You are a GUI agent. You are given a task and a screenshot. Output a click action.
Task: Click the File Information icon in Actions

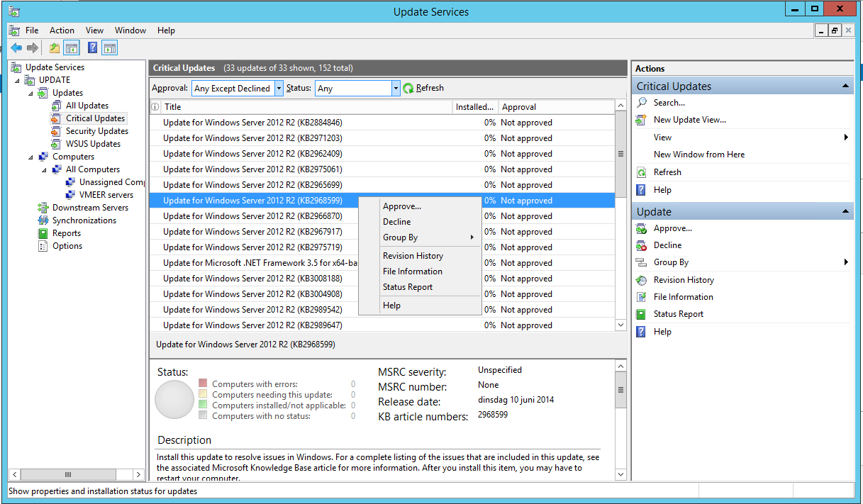[x=642, y=297]
